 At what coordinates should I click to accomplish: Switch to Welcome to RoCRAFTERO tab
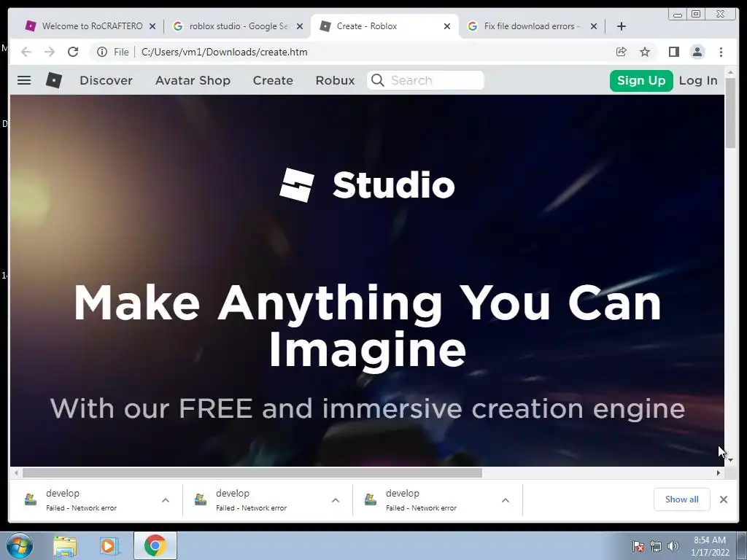(x=90, y=26)
